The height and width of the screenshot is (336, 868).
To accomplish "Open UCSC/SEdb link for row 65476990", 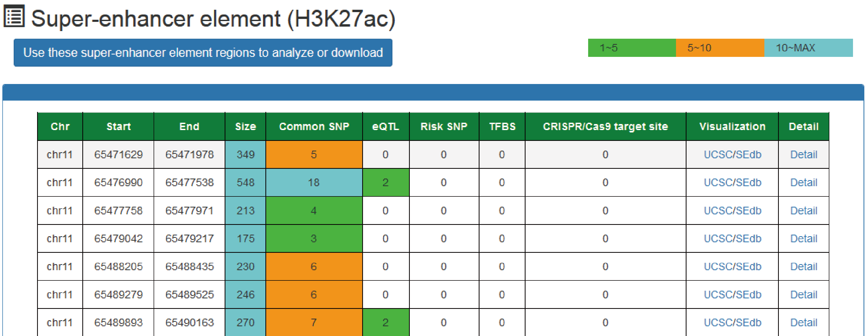I will (732, 182).
